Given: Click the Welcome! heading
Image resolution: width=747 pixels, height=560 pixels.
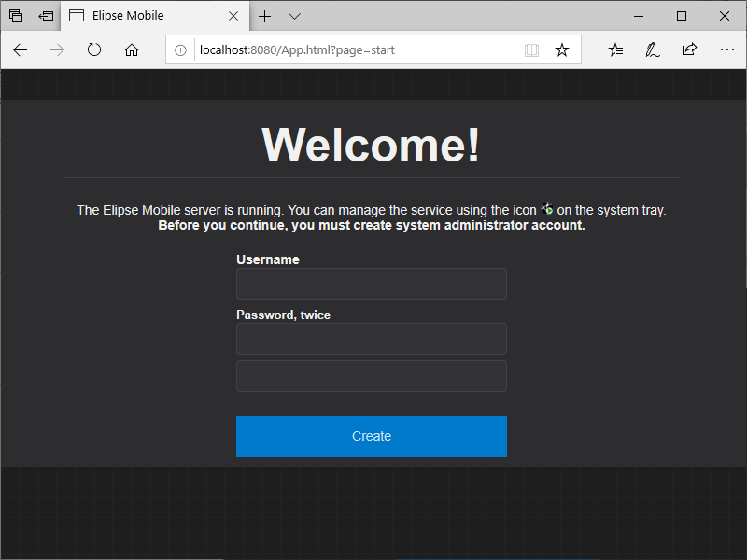Looking at the screenshot, I should pos(371,145).
